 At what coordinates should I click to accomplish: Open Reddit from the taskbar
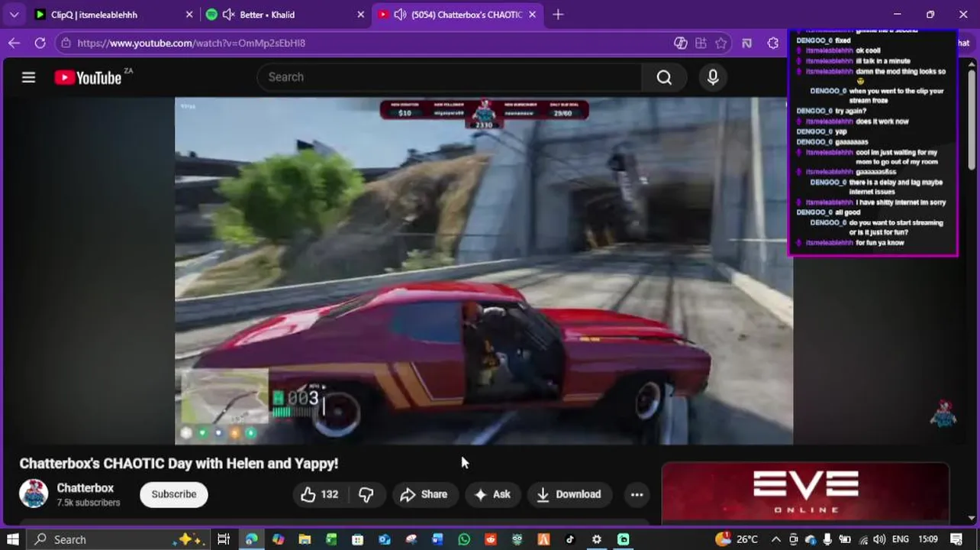point(491,539)
